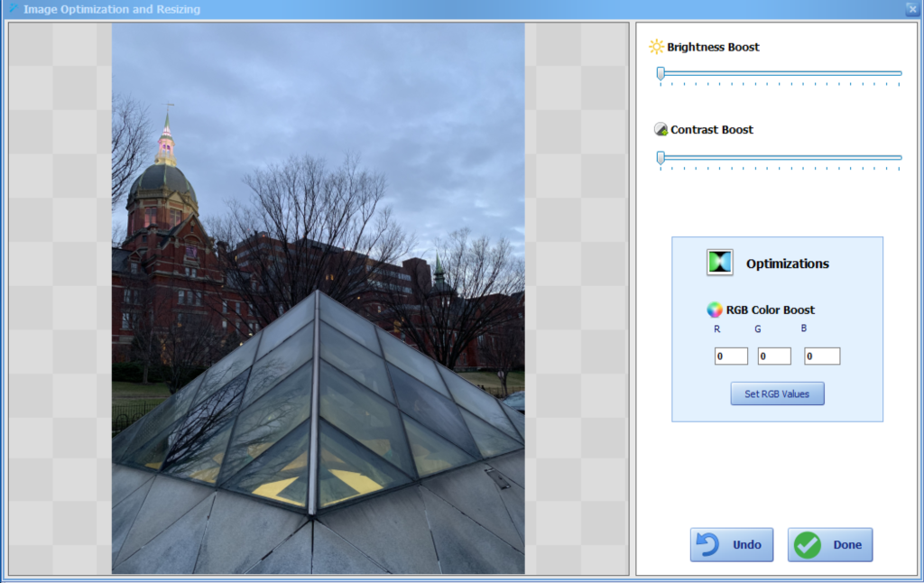Click the R channel label
This screenshot has width=924, height=583.
(x=716, y=329)
